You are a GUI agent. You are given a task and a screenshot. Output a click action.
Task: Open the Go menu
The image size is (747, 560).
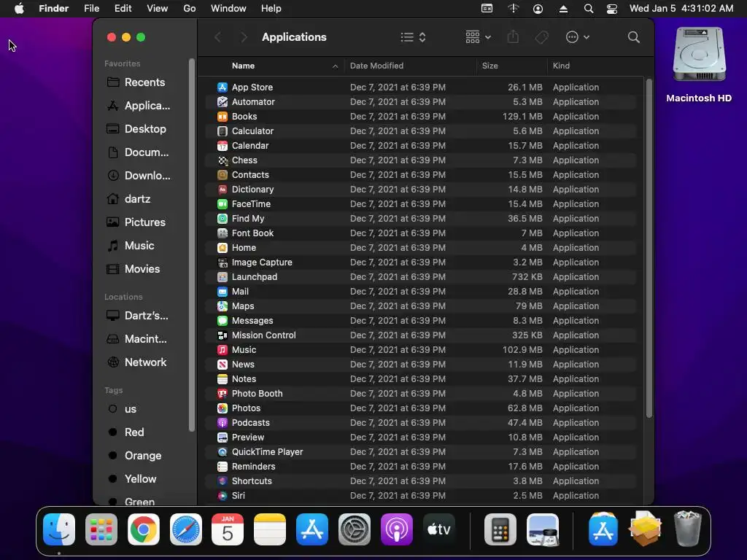click(190, 9)
